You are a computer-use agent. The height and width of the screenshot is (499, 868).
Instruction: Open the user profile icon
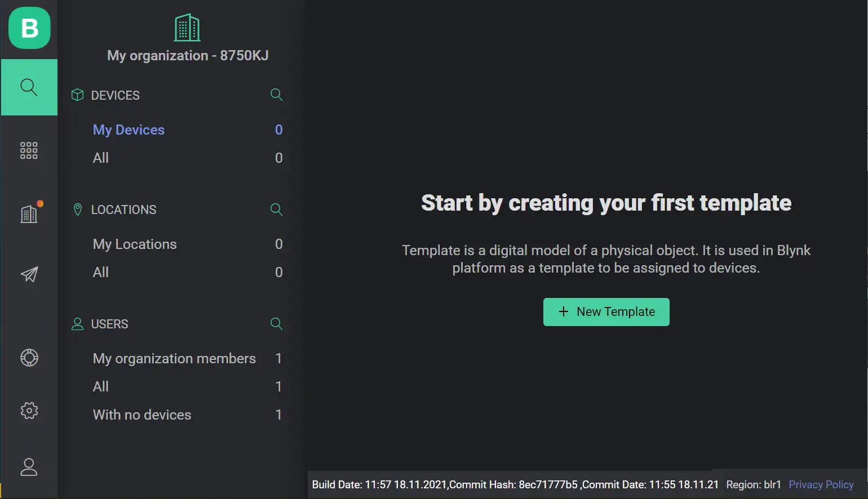pos(29,467)
